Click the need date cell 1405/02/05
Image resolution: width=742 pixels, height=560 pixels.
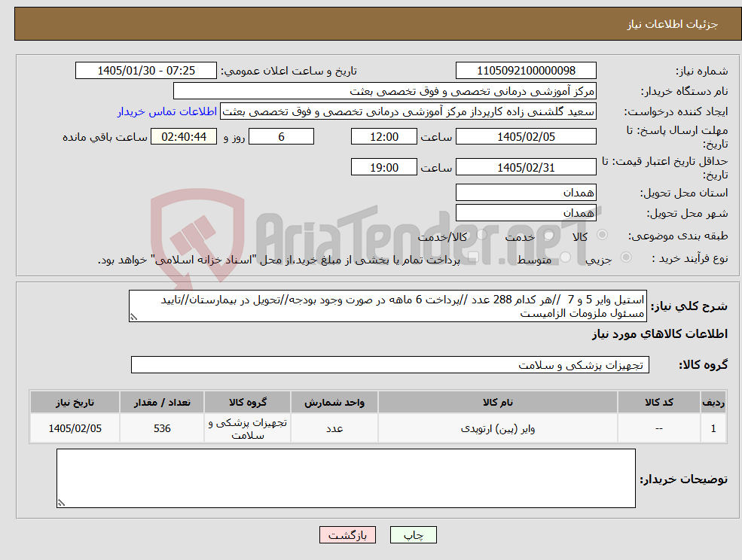point(75,428)
